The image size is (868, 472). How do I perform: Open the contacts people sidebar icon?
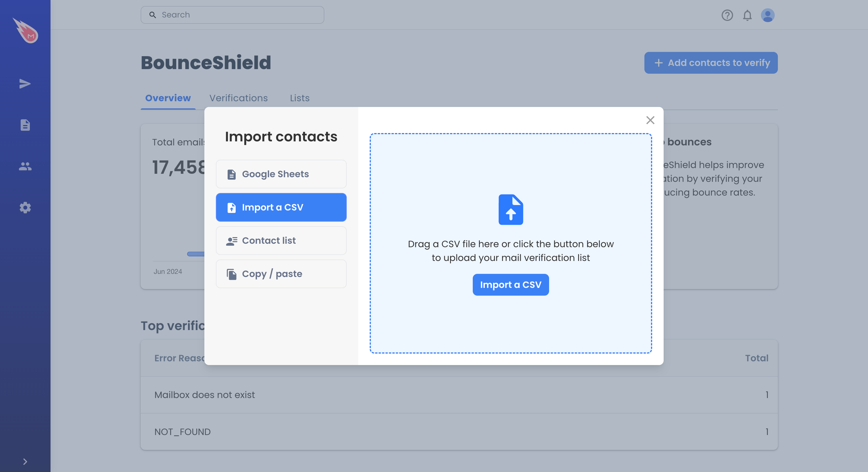pyautogui.click(x=25, y=166)
